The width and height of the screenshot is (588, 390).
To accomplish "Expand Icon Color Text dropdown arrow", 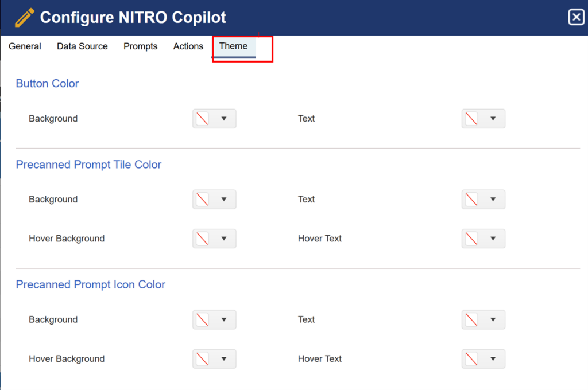I will tap(493, 319).
